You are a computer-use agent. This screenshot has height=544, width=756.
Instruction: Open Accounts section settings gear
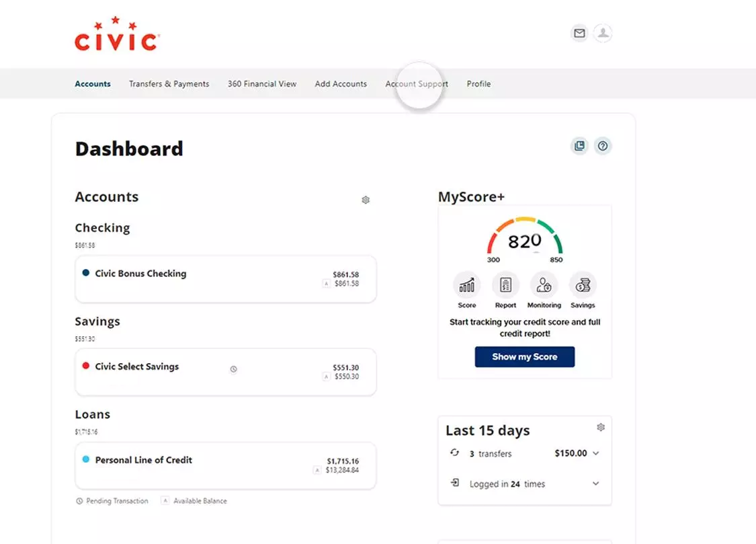[366, 200]
